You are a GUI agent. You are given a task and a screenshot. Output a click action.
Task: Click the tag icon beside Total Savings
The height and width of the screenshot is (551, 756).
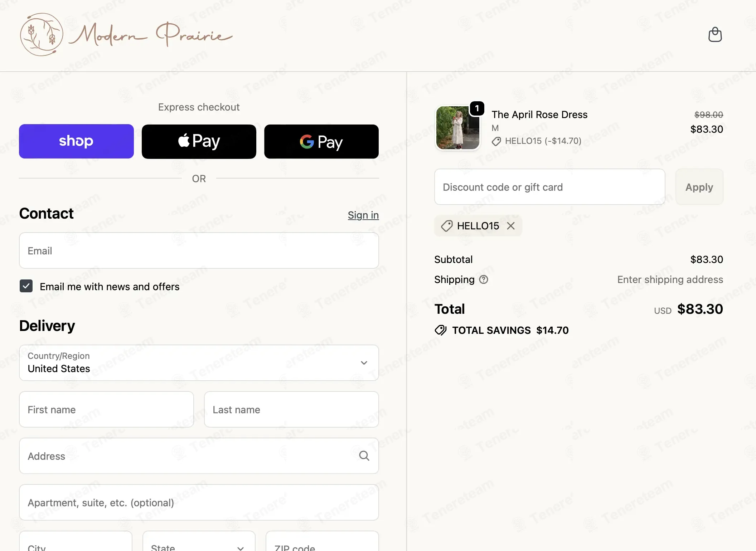[x=441, y=330]
